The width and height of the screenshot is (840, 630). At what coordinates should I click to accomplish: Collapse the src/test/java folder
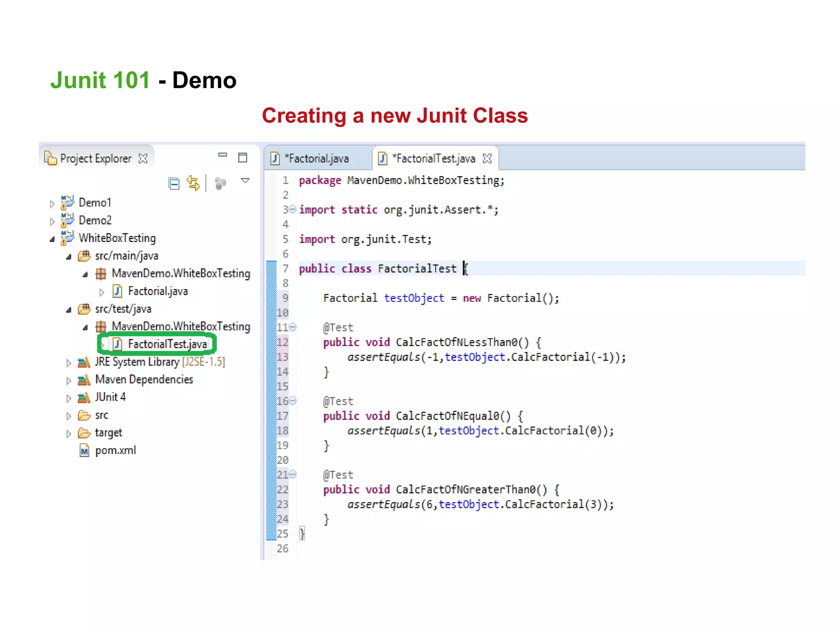click(x=69, y=310)
